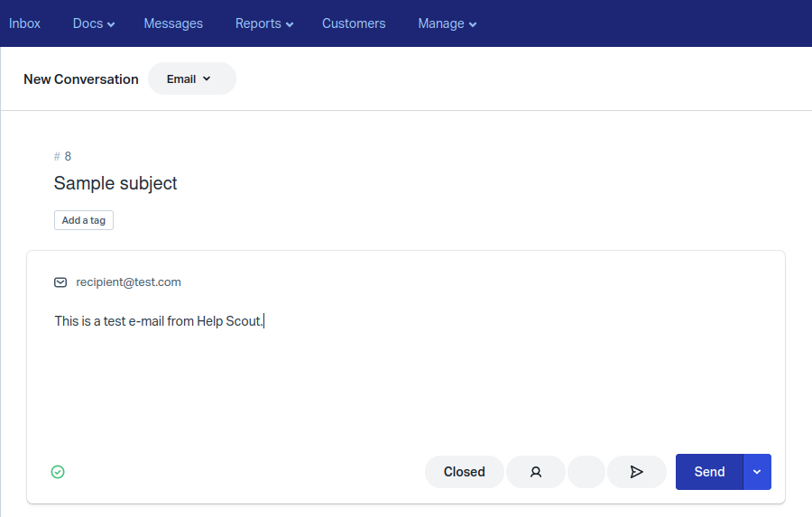Expand the Docs menu
812x517 pixels.
93,23
